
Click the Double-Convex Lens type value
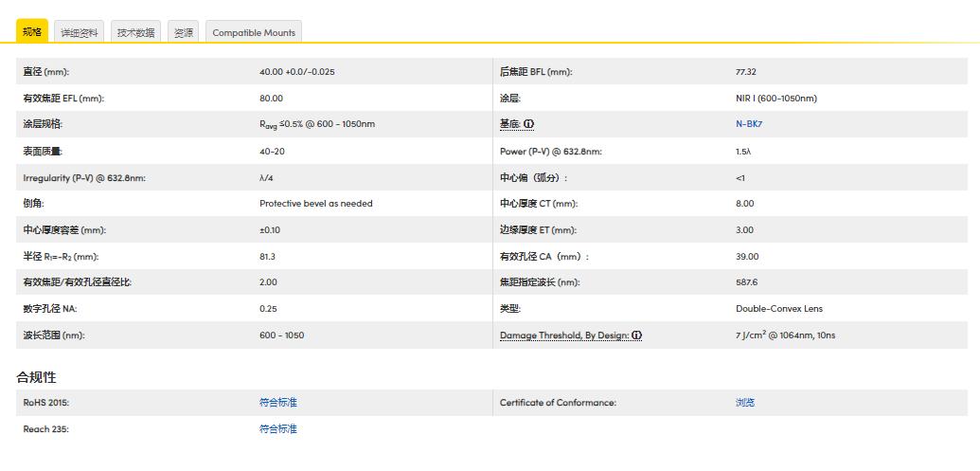778,309
